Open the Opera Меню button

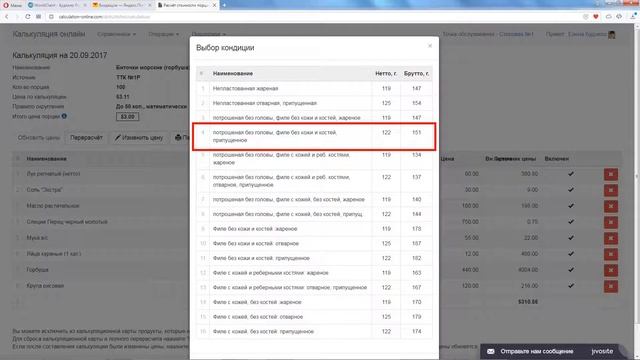(x=12, y=5)
